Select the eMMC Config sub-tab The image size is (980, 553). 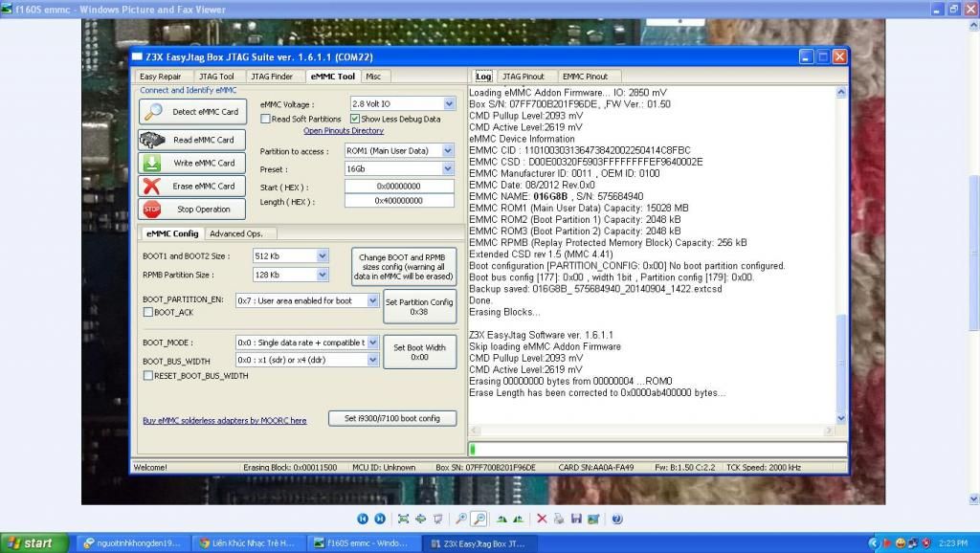[172, 233]
